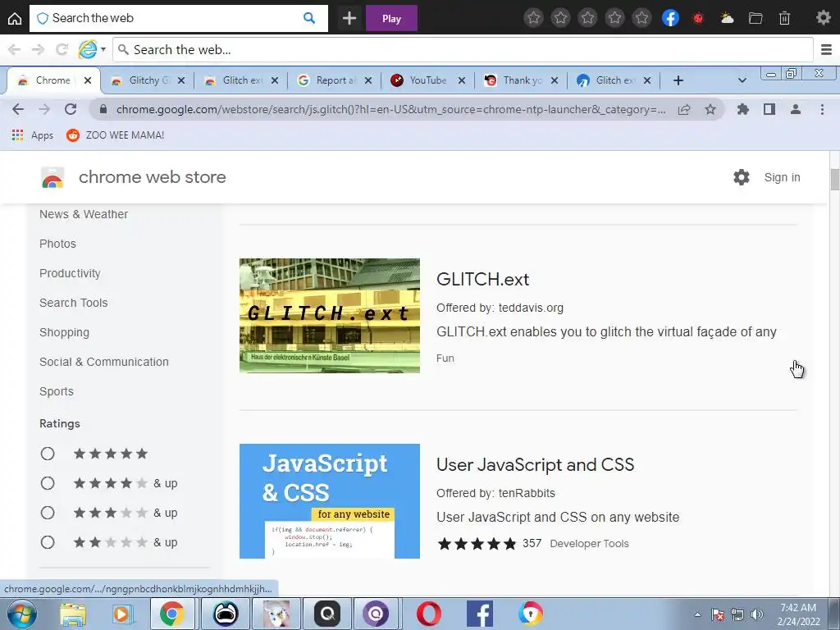Open the JavaScript & CSS thumbnail
The height and width of the screenshot is (630, 840).
[330, 501]
